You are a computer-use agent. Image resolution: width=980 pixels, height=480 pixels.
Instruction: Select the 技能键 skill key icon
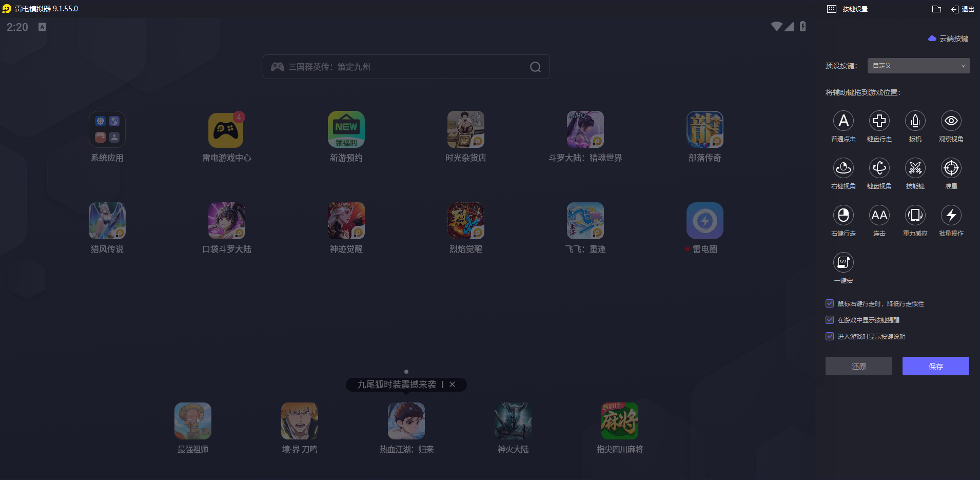coord(915,168)
